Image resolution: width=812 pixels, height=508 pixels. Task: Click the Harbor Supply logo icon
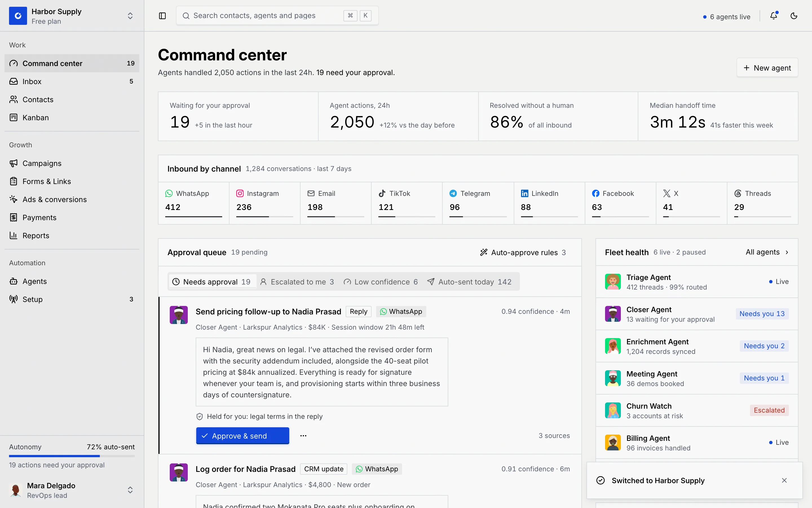18,16
